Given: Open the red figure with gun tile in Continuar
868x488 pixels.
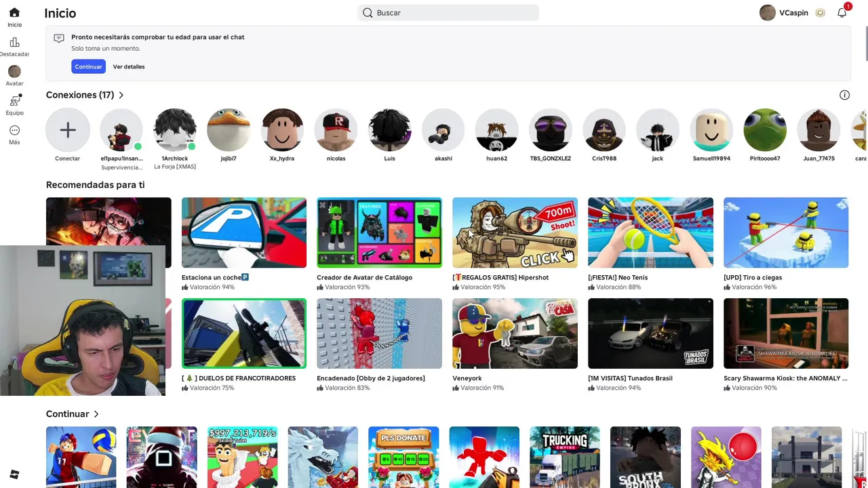Looking at the screenshot, I should tap(484, 457).
